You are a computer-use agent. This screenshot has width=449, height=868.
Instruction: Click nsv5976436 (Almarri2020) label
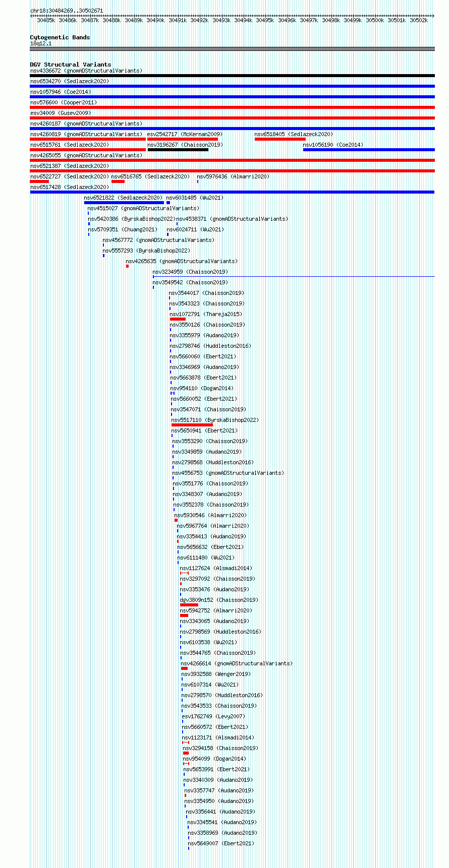234,176
